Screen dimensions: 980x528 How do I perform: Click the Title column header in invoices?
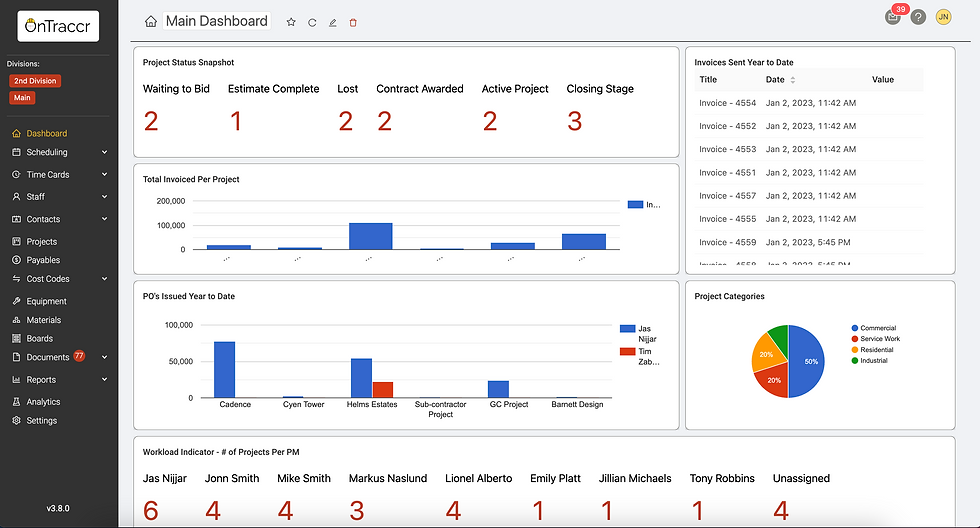point(708,80)
